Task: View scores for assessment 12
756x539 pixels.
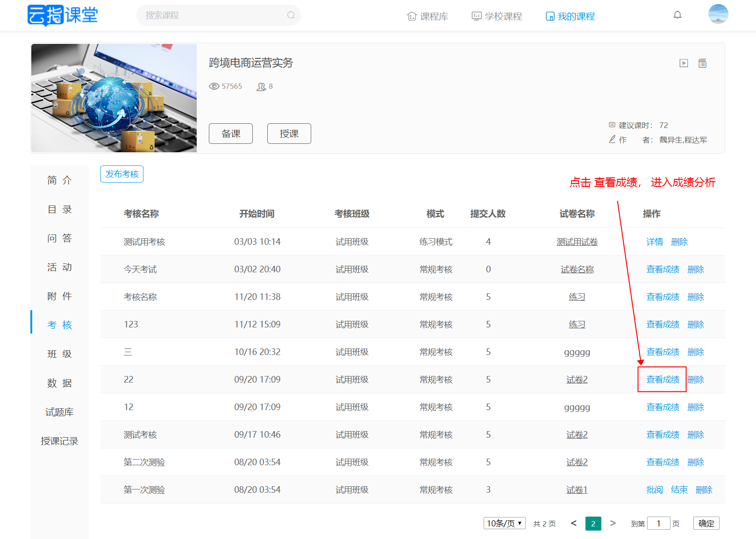Action: (x=663, y=407)
